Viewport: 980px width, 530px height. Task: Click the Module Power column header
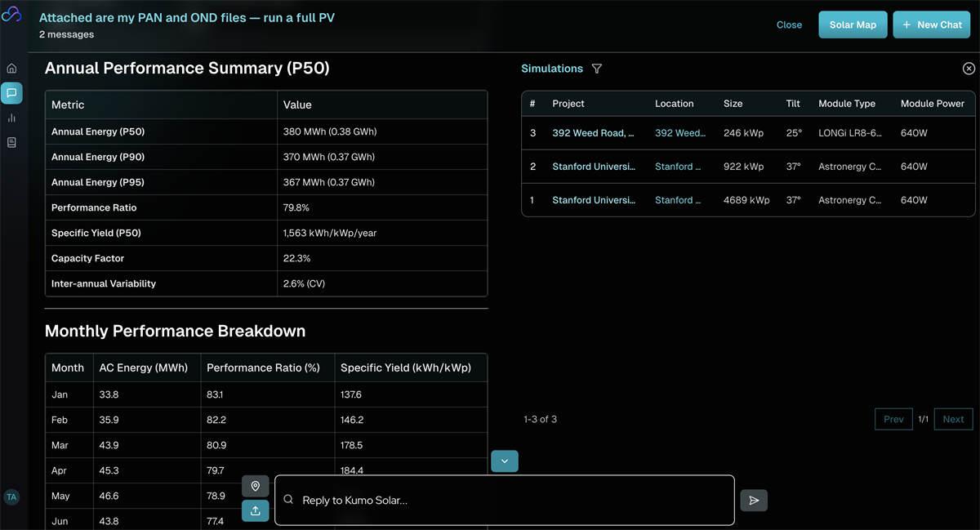click(x=933, y=104)
